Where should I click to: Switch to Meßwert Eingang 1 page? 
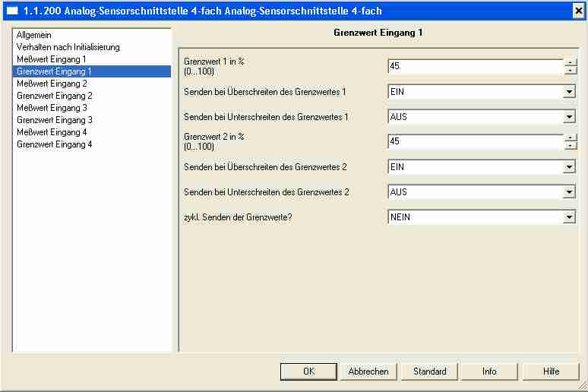tap(51, 59)
